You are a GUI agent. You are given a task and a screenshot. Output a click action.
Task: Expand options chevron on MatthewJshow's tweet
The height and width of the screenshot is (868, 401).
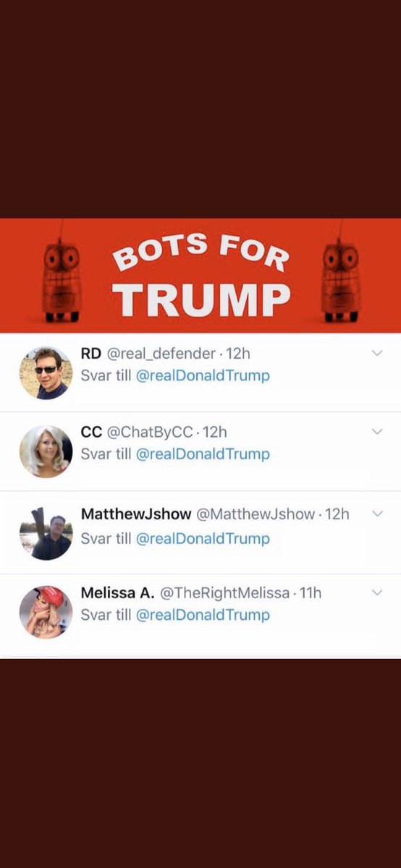point(376,514)
